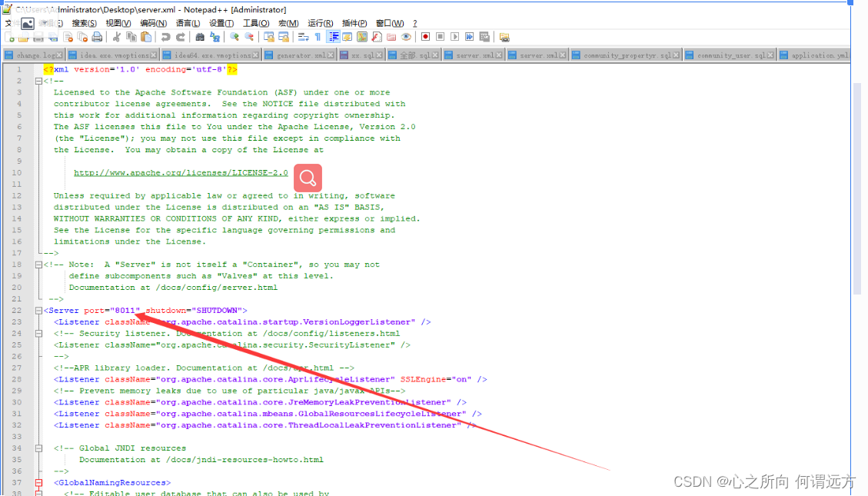Close the generator.xml tab with its X
The width and height of the screenshot is (868, 496).
[x=331, y=55]
